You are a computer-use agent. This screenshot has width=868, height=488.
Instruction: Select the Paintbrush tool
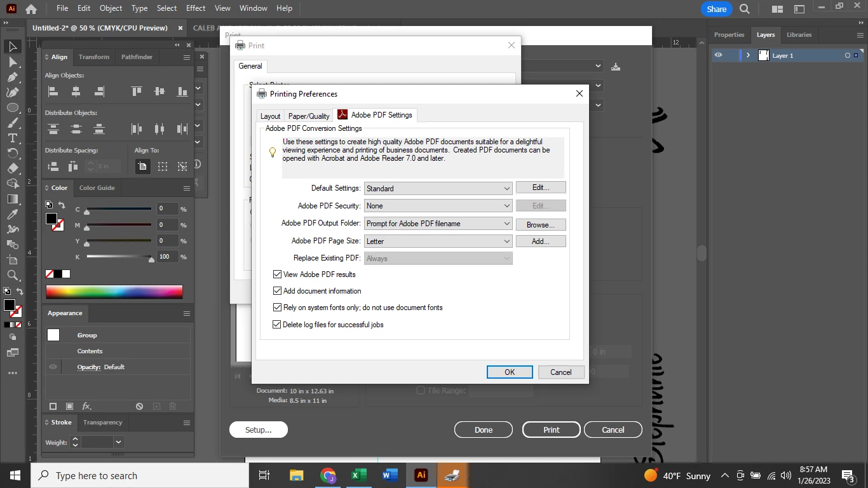(x=12, y=123)
